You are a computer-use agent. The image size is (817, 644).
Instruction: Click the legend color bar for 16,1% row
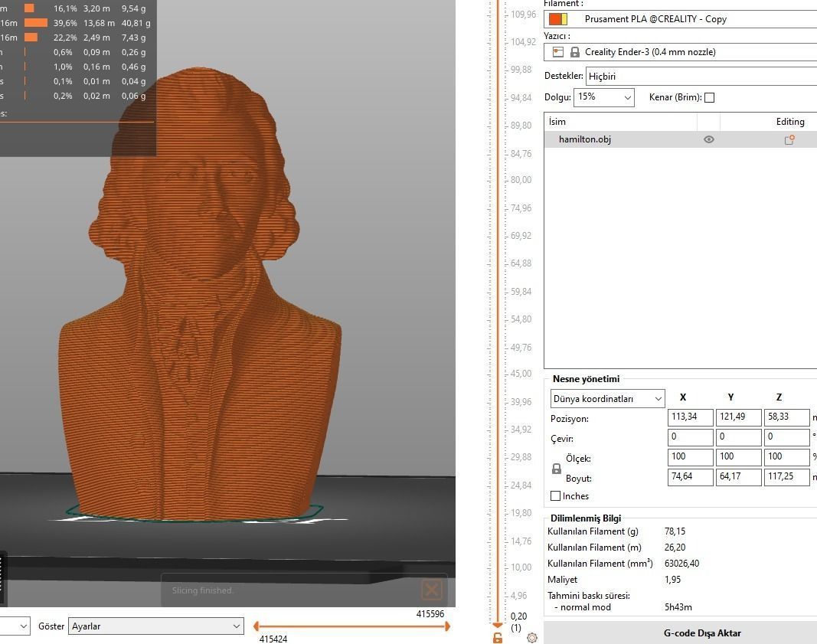coord(29,8)
